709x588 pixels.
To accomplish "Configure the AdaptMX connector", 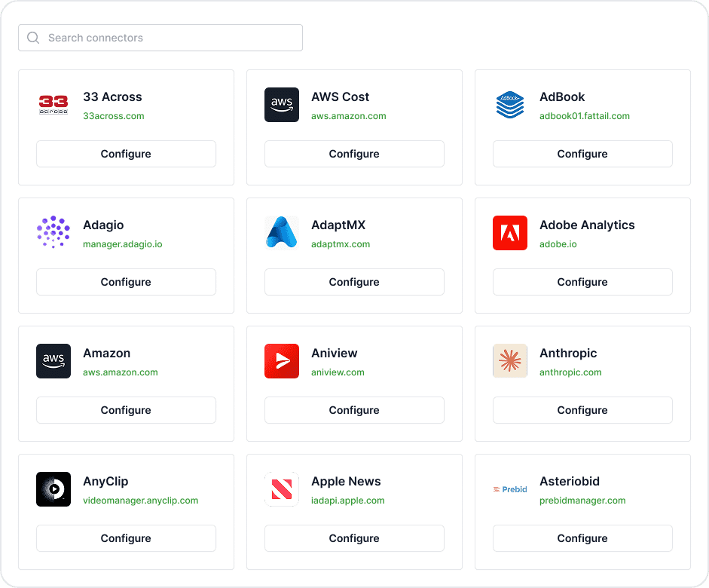I will 354,282.
